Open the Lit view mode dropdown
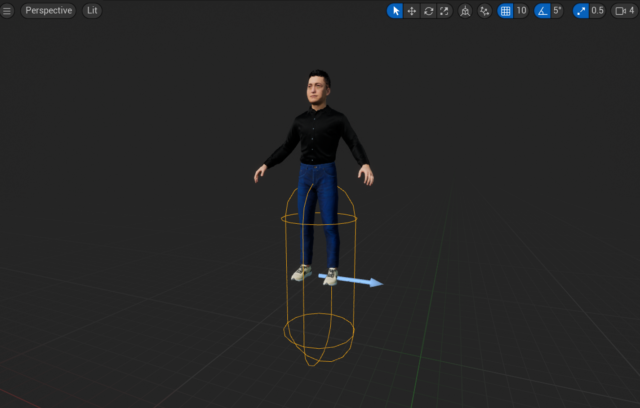Screen dimensions: 640x408 [x=92, y=11]
